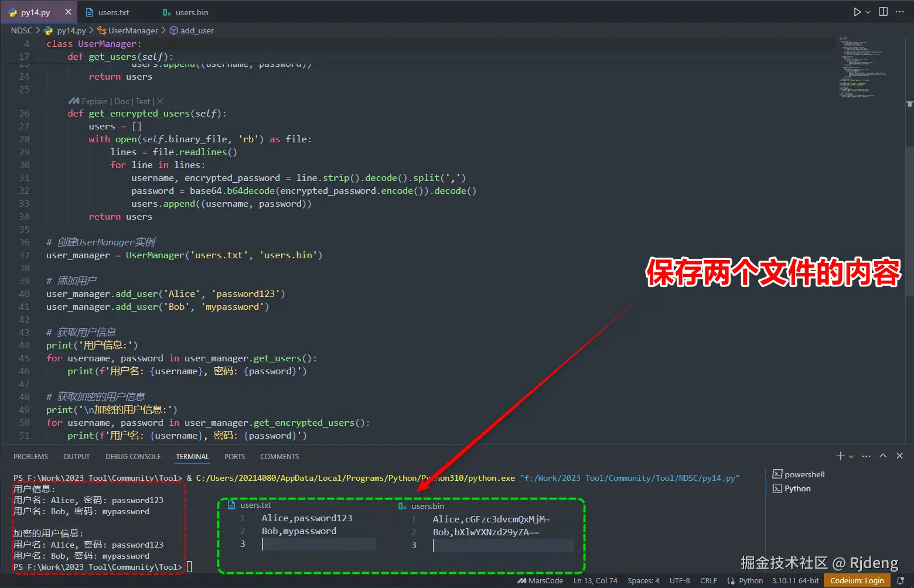Image resolution: width=914 pixels, height=588 pixels.
Task: Change indentation via Spaces: 4
Action: pyautogui.click(x=643, y=581)
